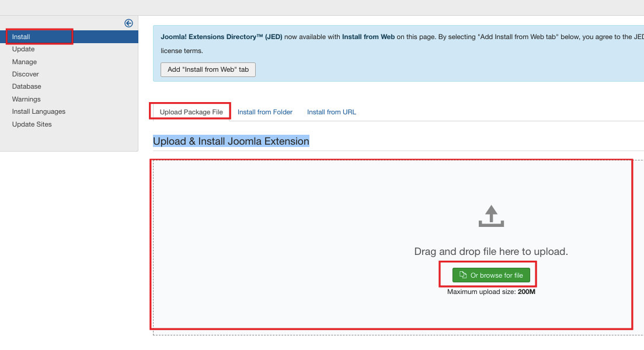644x350 pixels.
Task: View Warnings from the sidebar
Action: [x=26, y=99]
